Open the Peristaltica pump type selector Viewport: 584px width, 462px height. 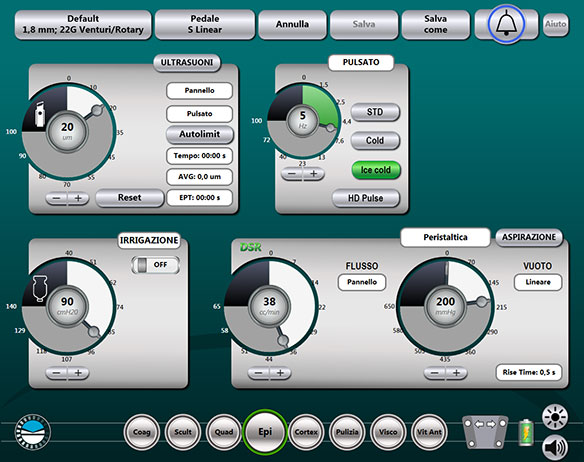445,237
